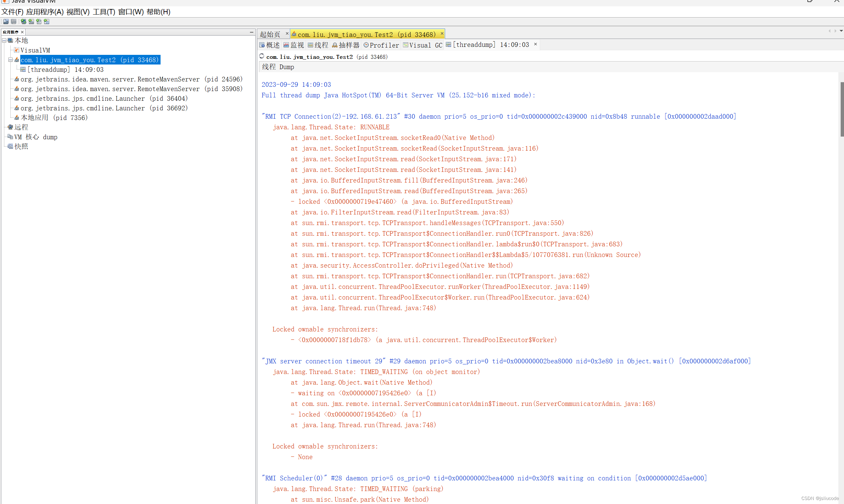844x504 pixels.
Task: Open the 应用程序(A) menu
Action: pos(45,12)
